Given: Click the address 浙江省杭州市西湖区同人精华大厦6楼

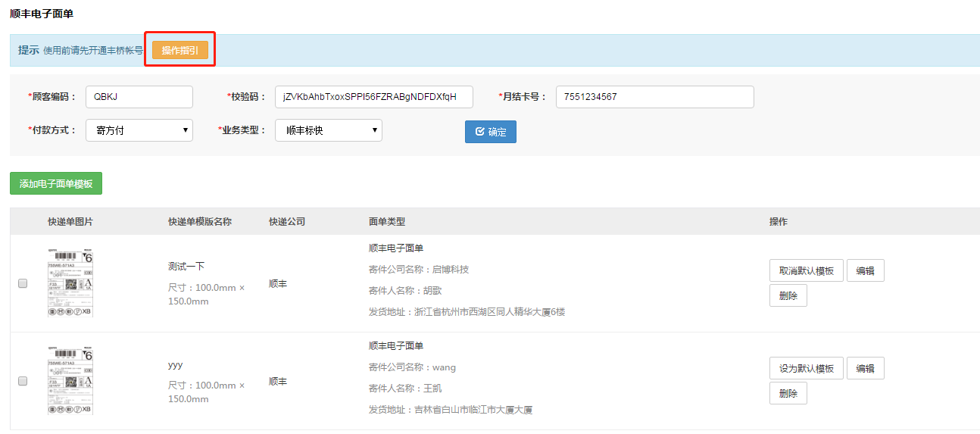Looking at the screenshot, I should pos(489,312).
